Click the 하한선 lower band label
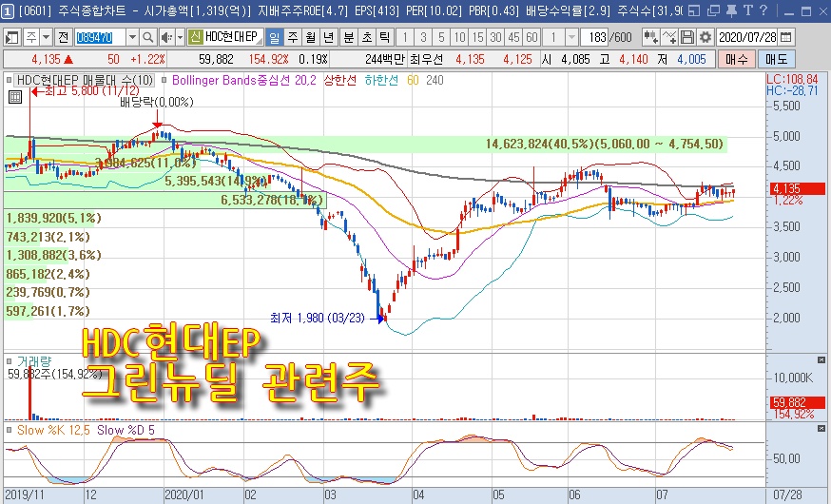Screen dimensions: 831x504 [x=381, y=80]
